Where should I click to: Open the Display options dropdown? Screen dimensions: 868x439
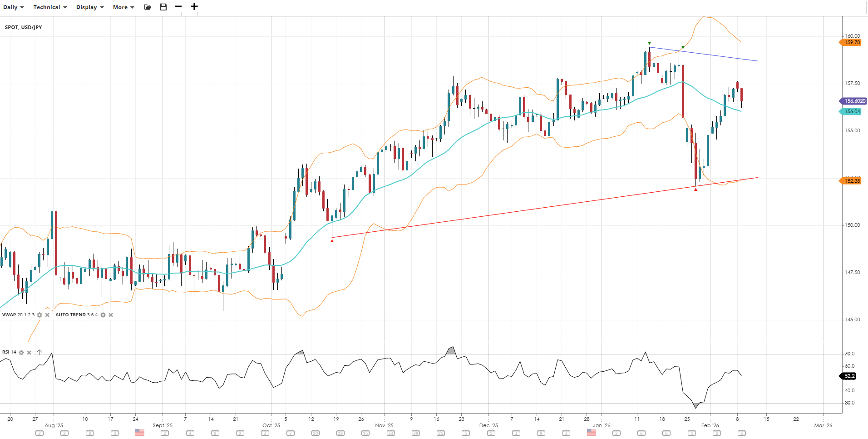click(90, 7)
